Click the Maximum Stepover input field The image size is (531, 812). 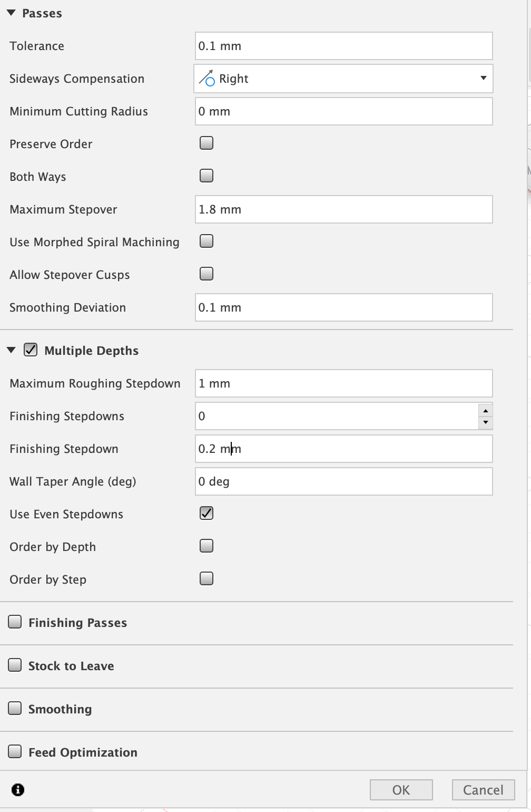(x=343, y=209)
